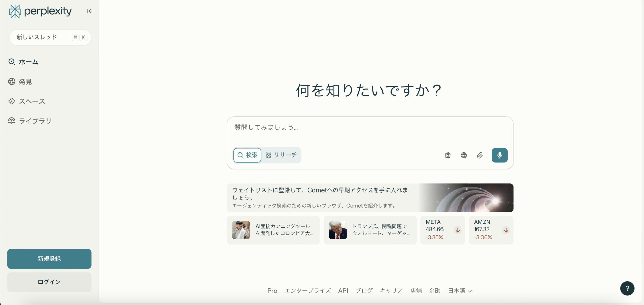
Task: Open the AMZN stock card
Action: [x=491, y=230]
